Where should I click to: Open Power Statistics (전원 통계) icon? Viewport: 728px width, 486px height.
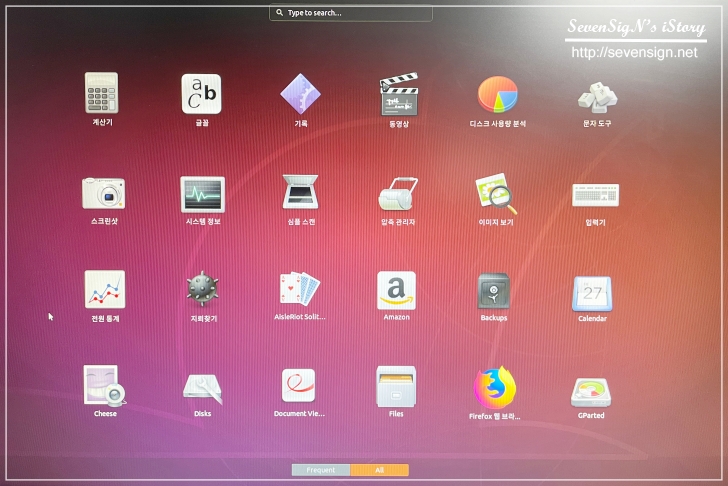[105, 289]
